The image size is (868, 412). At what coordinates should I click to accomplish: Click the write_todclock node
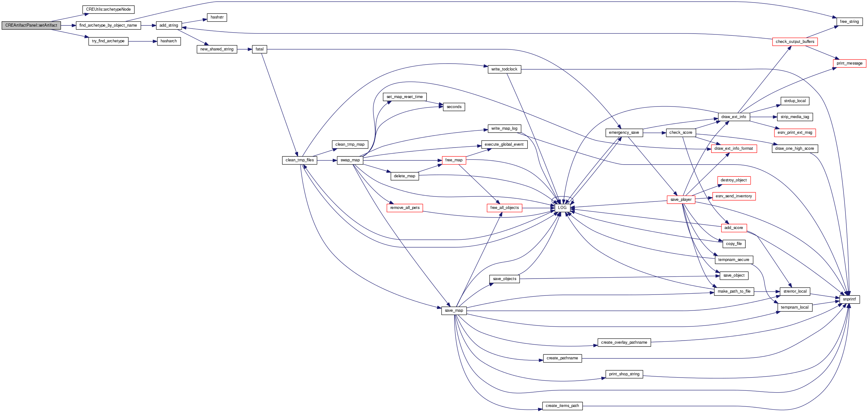click(504, 69)
